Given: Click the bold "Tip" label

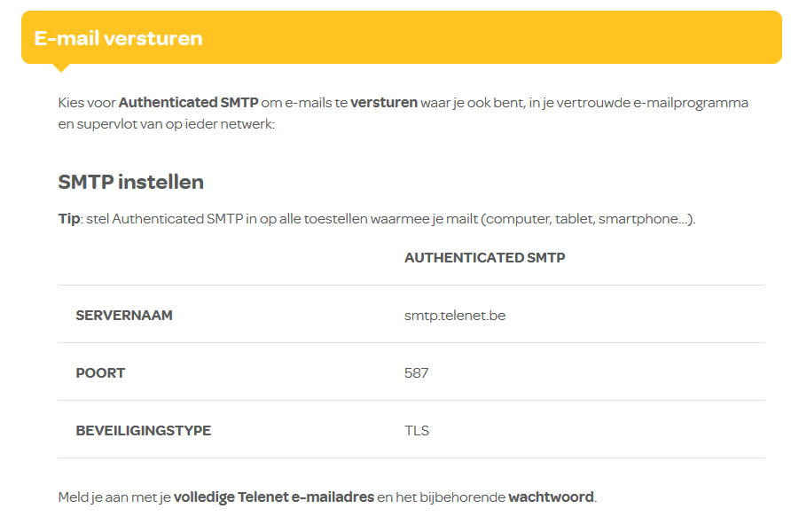Looking at the screenshot, I should [x=68, y=219].
